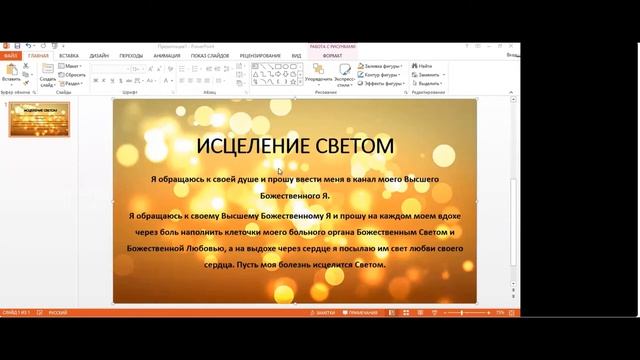This screenshot has height=360, width=640.
Task: Switch to the ПЕРЕХОДЫ (Transitions) tab
Action: pyautogui.click(x=131, y=56)
